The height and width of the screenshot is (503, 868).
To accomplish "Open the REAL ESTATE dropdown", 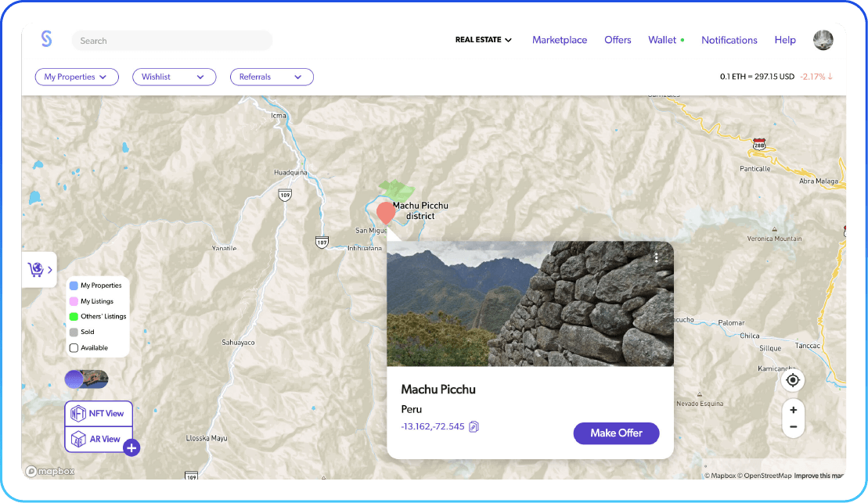I will (x=483, y=40).
